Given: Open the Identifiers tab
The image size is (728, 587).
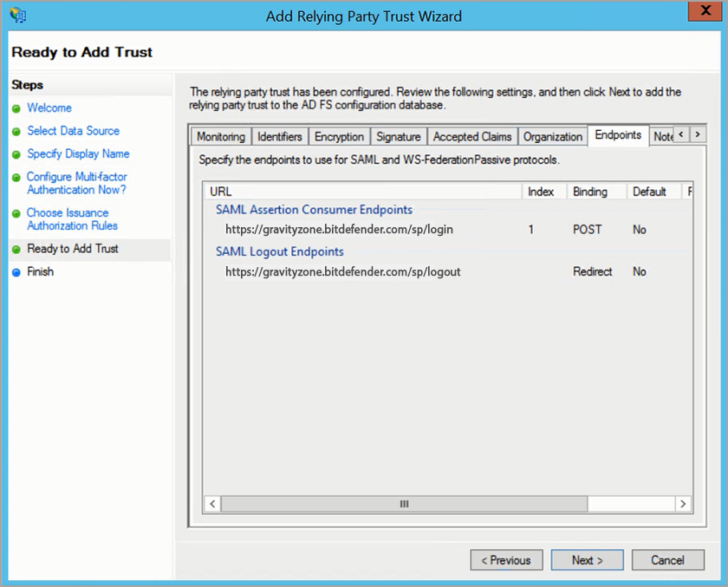Looking at the screenshot, I should point(279,137).
